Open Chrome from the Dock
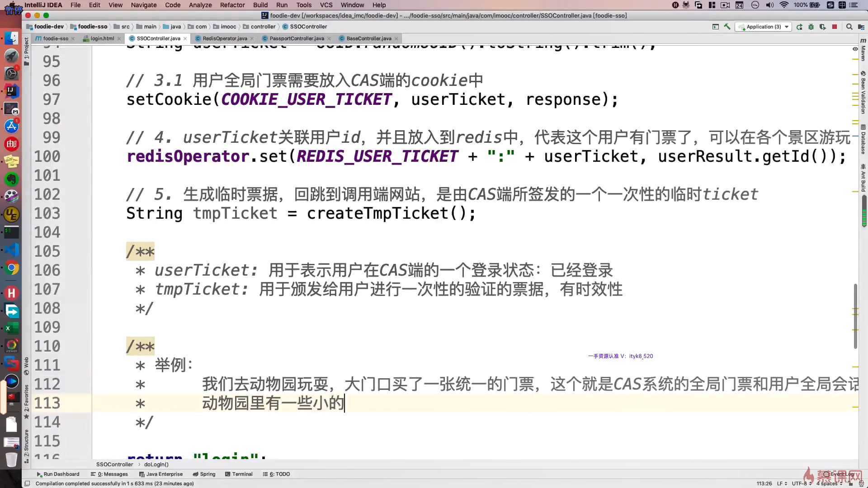The height and width of the screenshot is (488, 868). [x=11, y=268]
